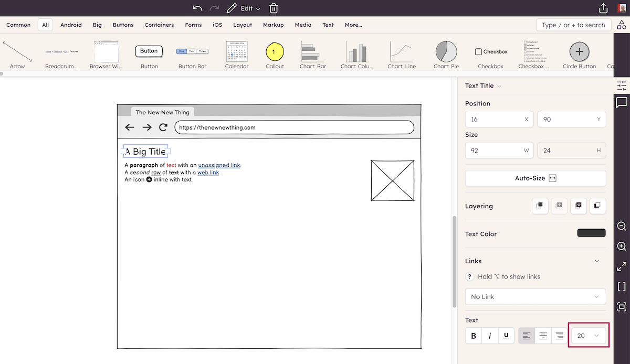Image resolution: width=630 pixels, height=364 pixels.
Task: Click the fullscreen expand arrows icon
Action: click(x=622, y=266)
